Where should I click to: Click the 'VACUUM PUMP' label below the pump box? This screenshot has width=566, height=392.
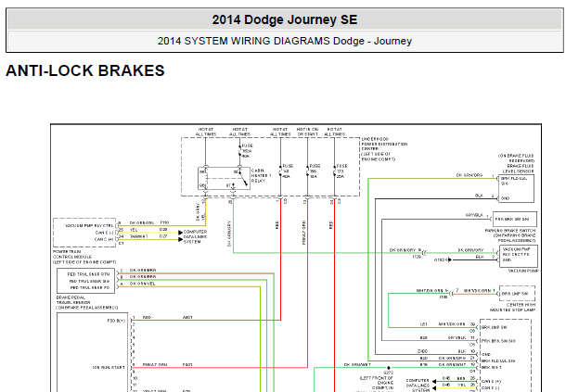tap(523, 271)
